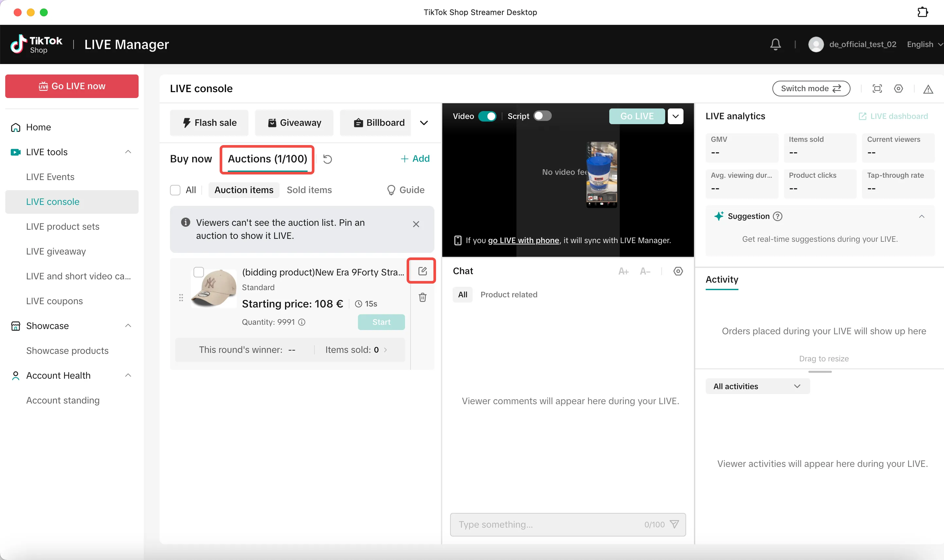
Task: Click the drag handle of the auction item
Action: coord(181,297)
